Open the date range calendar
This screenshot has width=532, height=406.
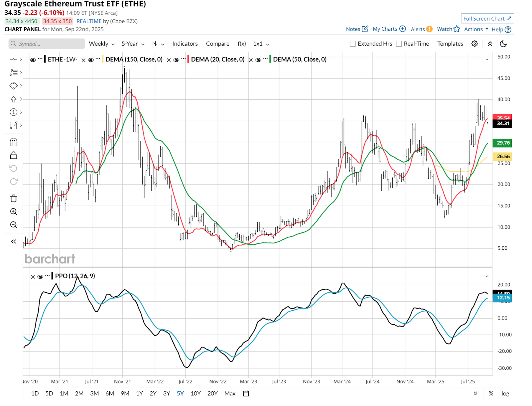[x=246, y=393]
